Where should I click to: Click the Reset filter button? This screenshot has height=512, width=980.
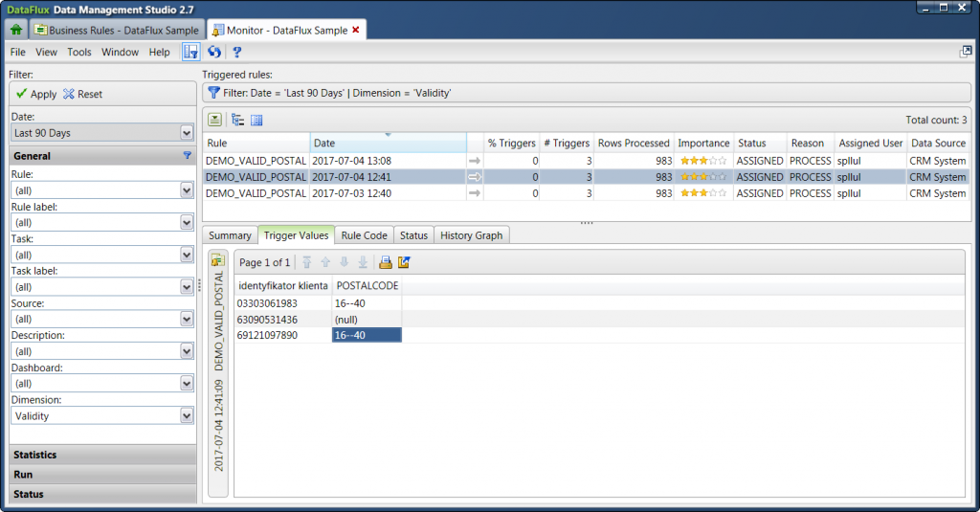(83, 94)
